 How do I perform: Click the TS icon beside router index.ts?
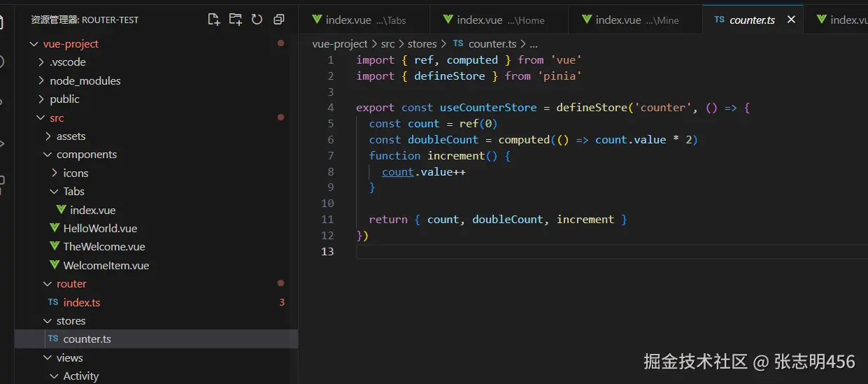click(53, 302)
